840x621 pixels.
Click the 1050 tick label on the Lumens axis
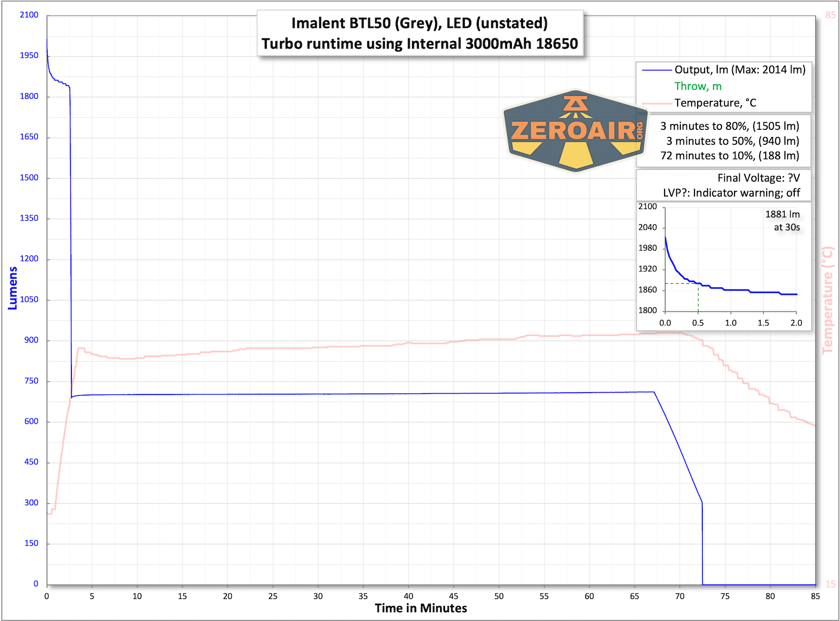point(29,299)
